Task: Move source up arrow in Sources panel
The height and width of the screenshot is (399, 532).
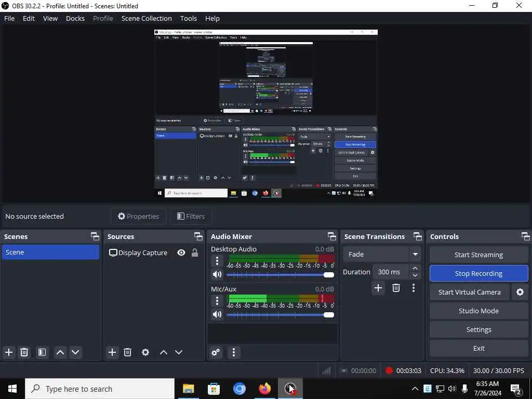Action: tap(164, 352)
